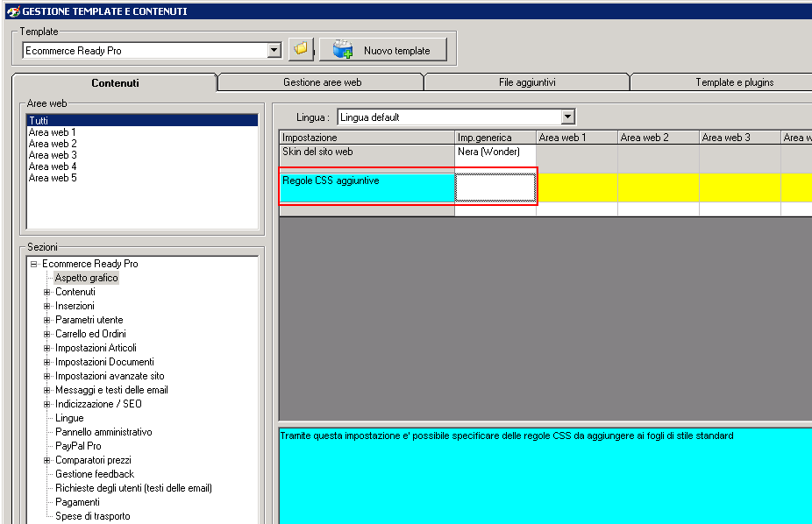Click yellow Area web 2 cell of CSS row
Screen dimensions: 812x524
click(x=659, y=188)
